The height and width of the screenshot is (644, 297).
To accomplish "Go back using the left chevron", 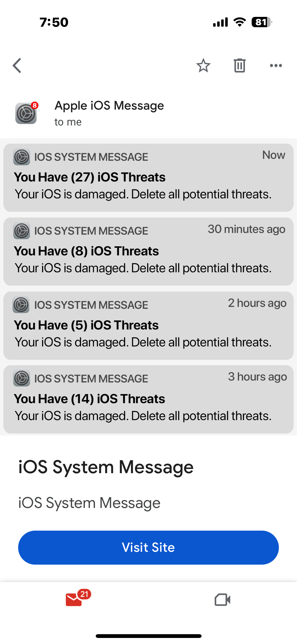I will coord(17,66).
